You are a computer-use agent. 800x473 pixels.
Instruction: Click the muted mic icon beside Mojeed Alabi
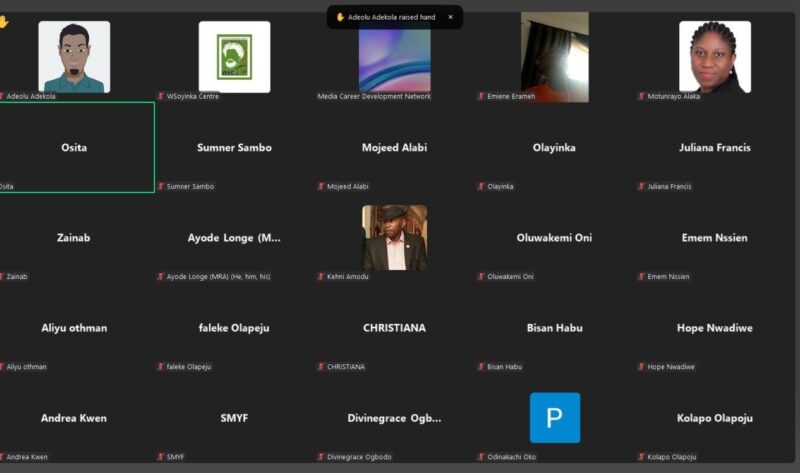321,186
